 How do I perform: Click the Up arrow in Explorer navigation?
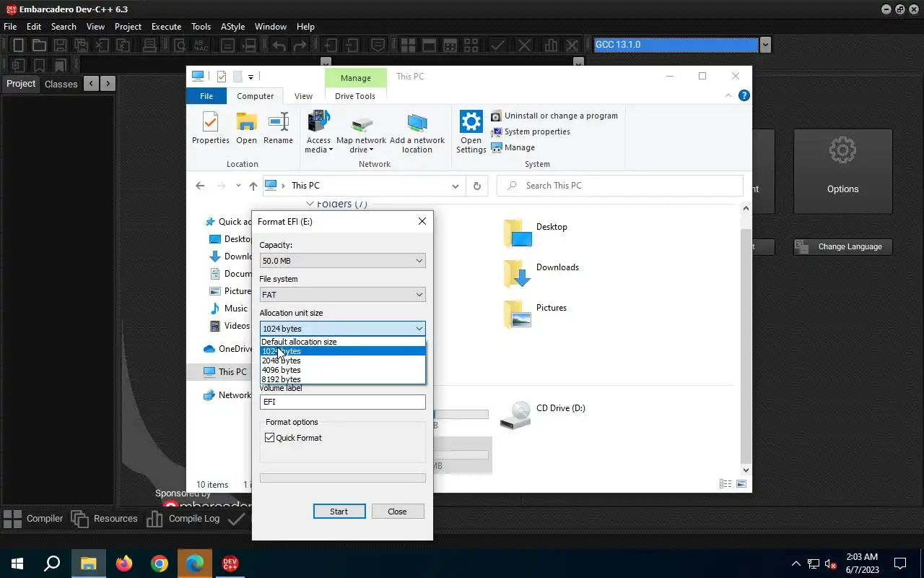(x=253, y=186)
